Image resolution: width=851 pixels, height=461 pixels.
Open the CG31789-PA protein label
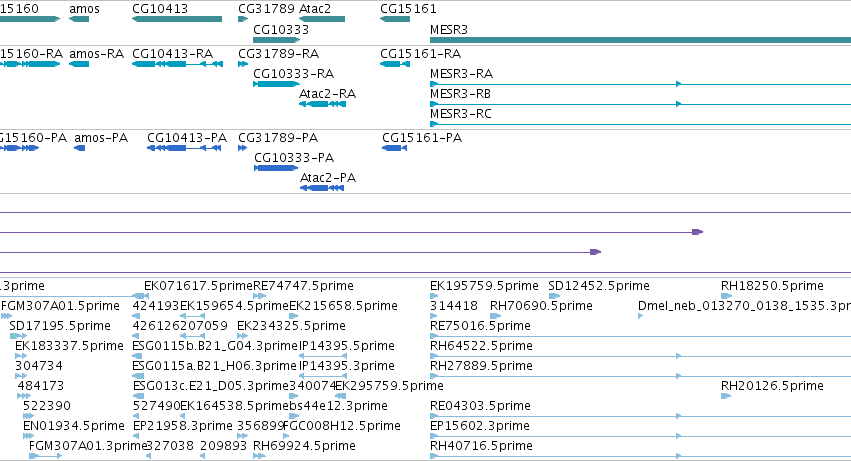278,138
